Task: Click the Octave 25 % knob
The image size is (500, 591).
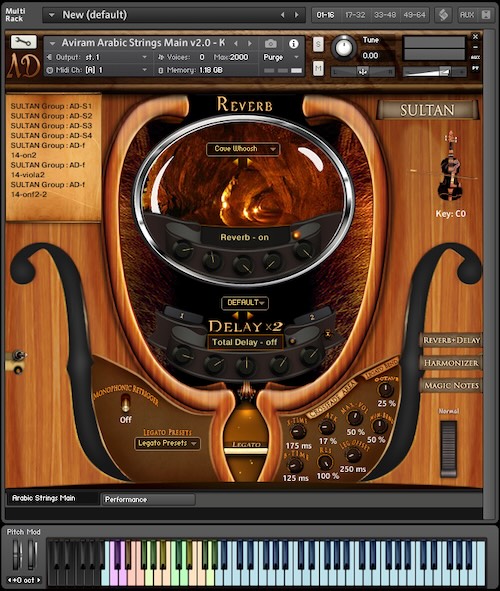Action: click(x=385, y=389)
